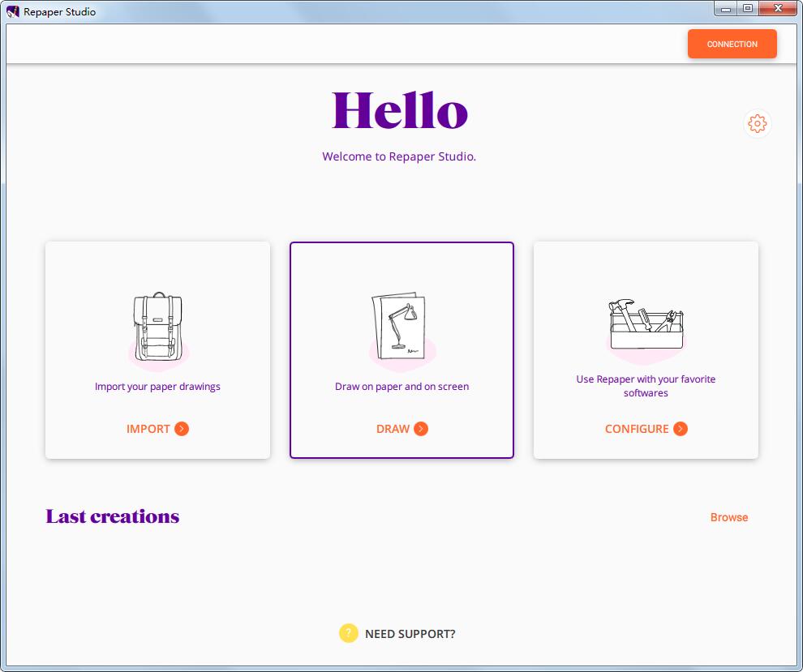The image size is (803, 672).
Task: Open settings with the gear icon
Action: click(757, 123)
